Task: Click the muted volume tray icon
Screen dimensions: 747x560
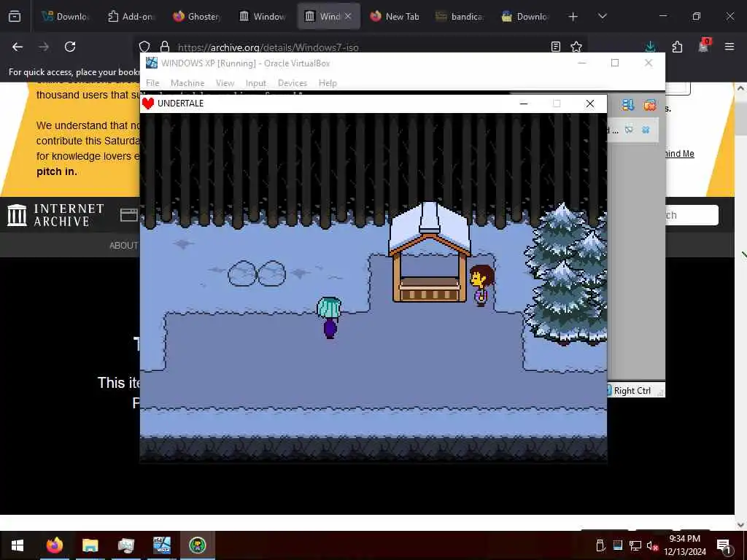Action: click(651, 545)
